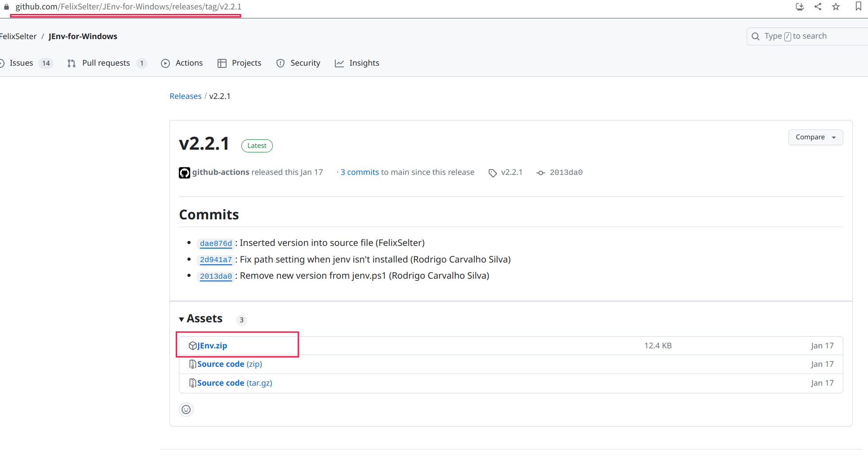The image size is (868, 463).
Task: Open the v2.2.1 tag link
Action: pyautogui.click(x=512, y=172)
